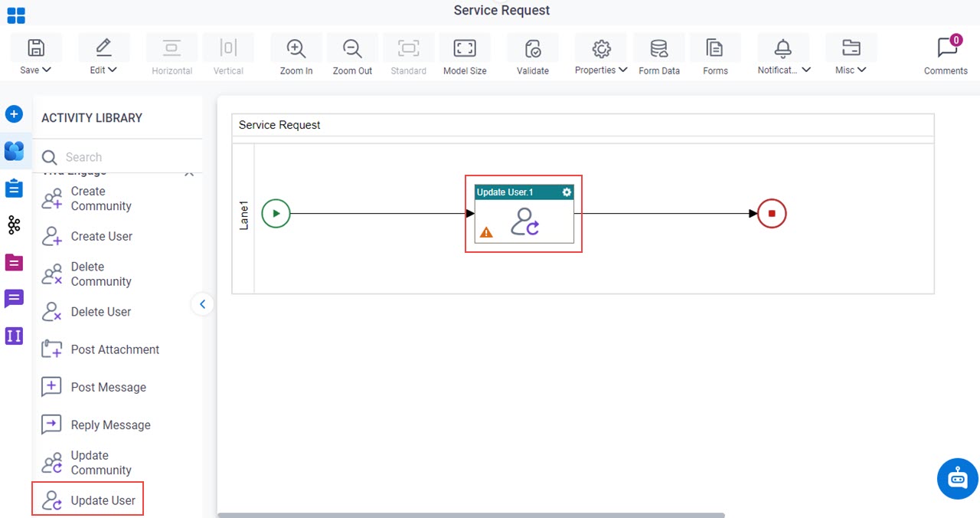980x518 pixels.
Task: Open the Forms icon
Action: coord(715,48)
